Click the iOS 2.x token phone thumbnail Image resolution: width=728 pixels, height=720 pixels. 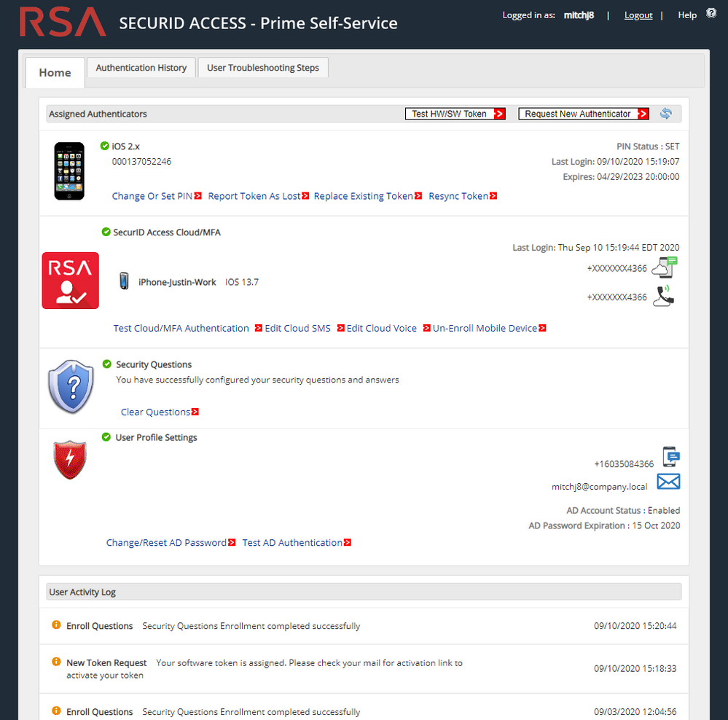pos(69,171)
